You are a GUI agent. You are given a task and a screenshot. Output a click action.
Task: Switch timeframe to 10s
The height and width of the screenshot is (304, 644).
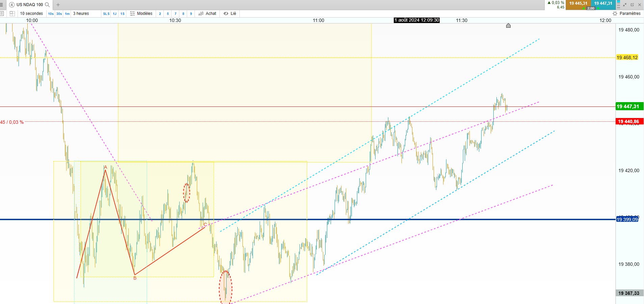click(51, 14)
